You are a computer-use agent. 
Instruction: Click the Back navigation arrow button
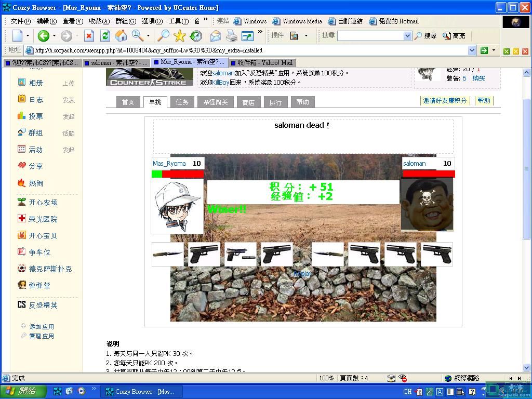44,36
